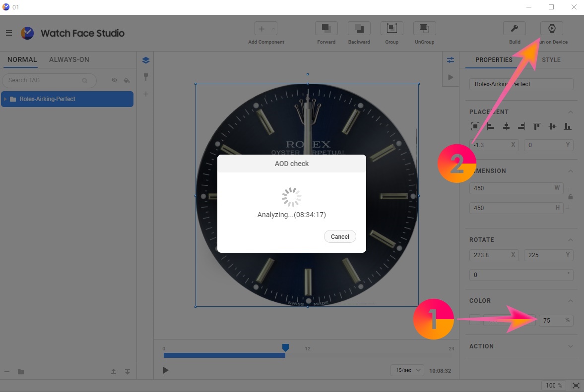Focus the Search TAG field
This screenshot has width=584, height=392.
point(49,80)
